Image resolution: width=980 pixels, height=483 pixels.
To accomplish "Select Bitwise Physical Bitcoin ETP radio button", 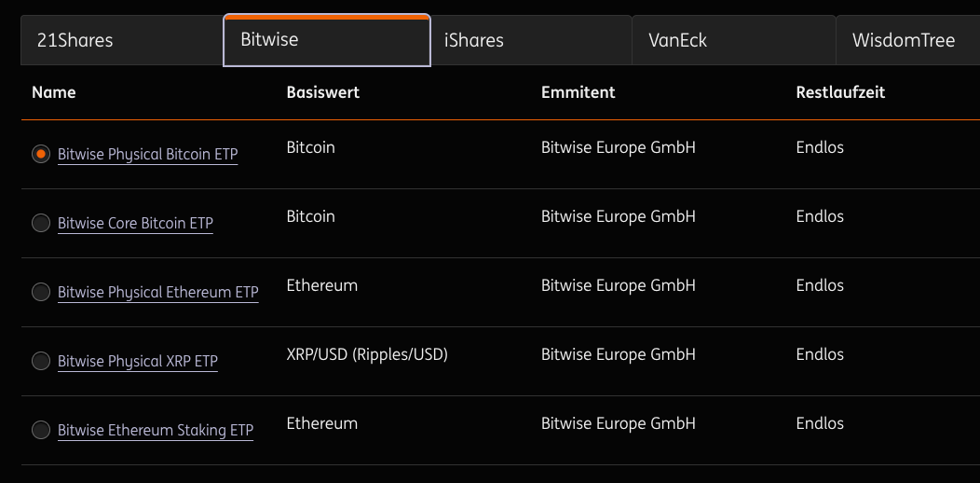I will coord(41,155).
